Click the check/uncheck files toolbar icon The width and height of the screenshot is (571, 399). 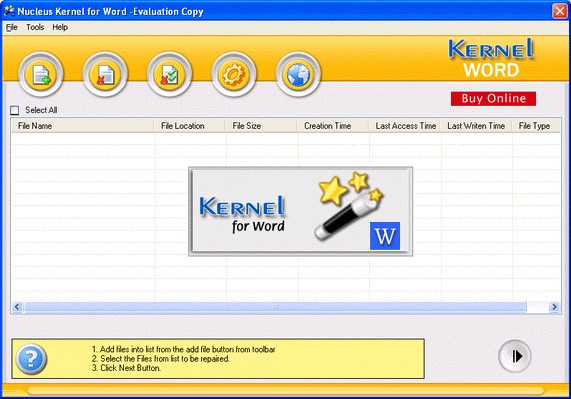point(169,74)
